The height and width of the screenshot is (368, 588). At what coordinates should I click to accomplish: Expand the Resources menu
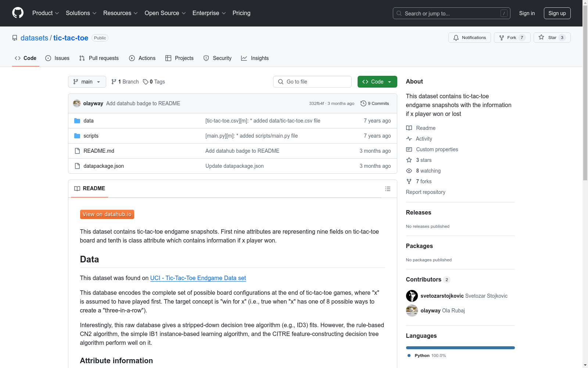click(121, 13)
